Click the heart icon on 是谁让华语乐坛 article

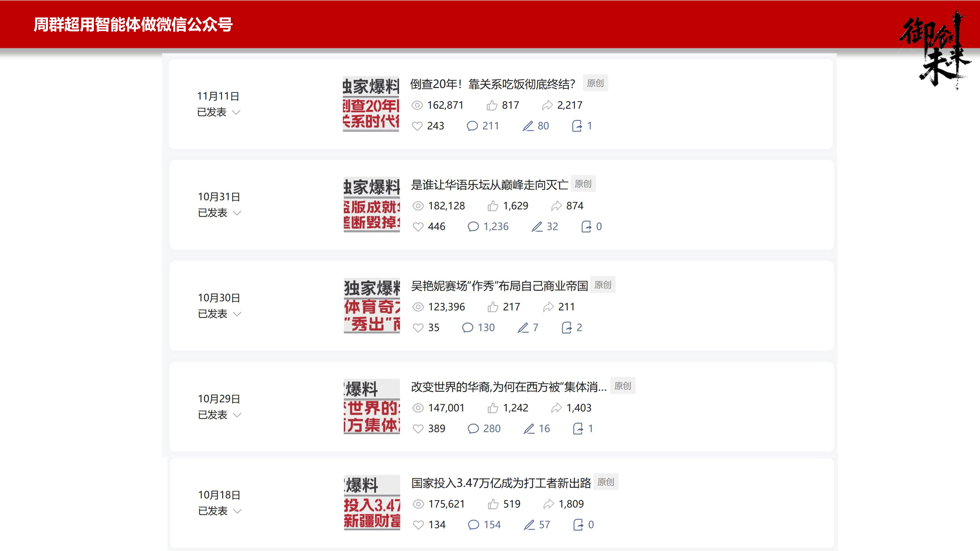pyautogui.click(x=418, y=226)
